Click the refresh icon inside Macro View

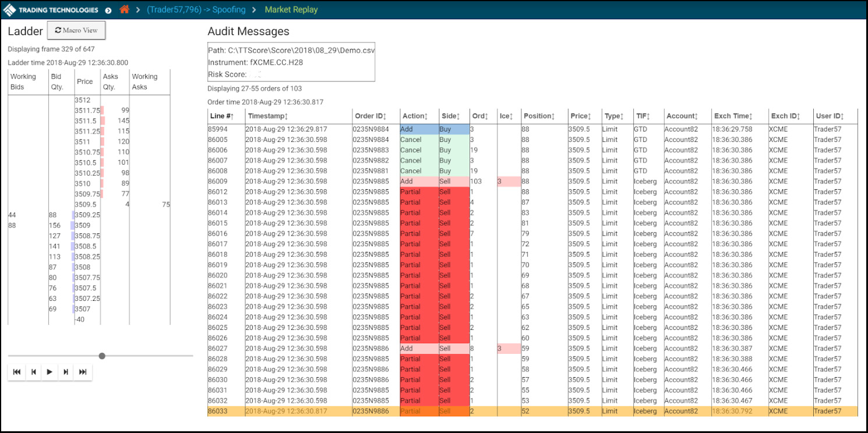point(58,30)
